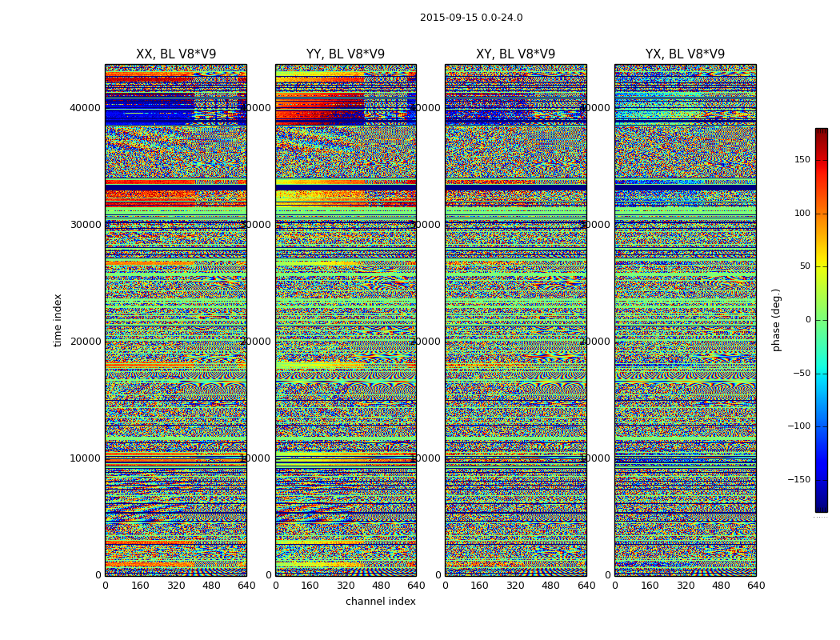Click the YY plot phase image
Screen dimensions: 840x640
click(x=346, y=320)
